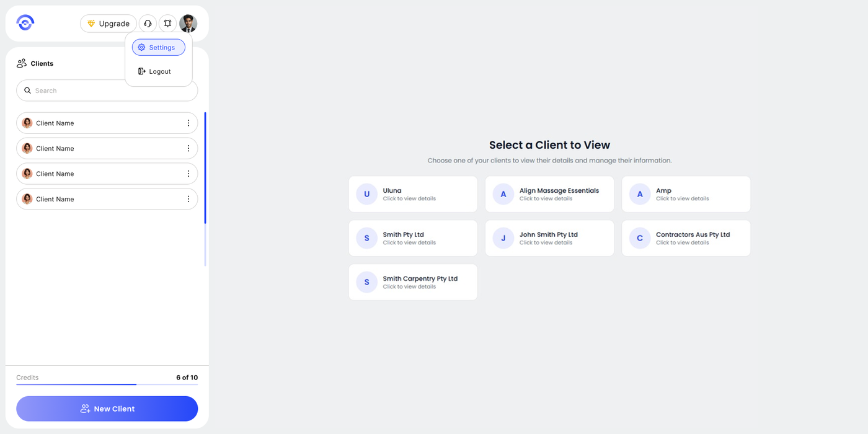Open Align Massage Essentials client card
This screenshot has height=434, width=868.
pos(549,194)
